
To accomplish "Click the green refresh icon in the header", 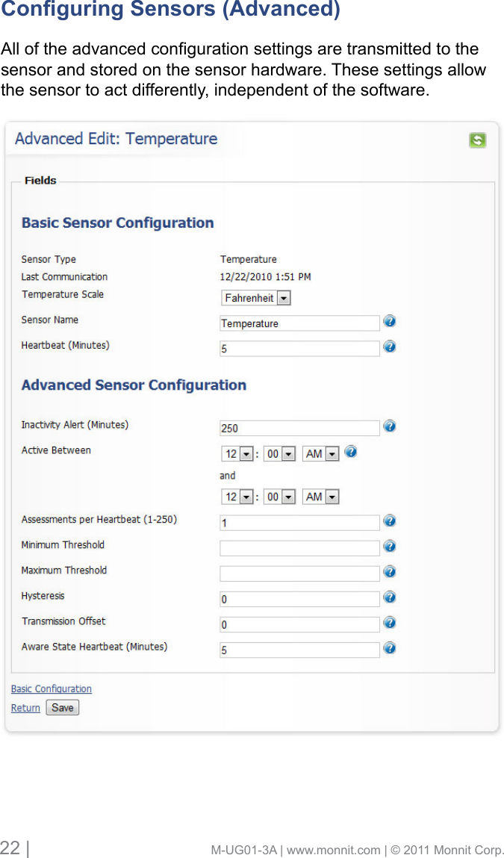I will pyautogui.click(x=478, y=140).
